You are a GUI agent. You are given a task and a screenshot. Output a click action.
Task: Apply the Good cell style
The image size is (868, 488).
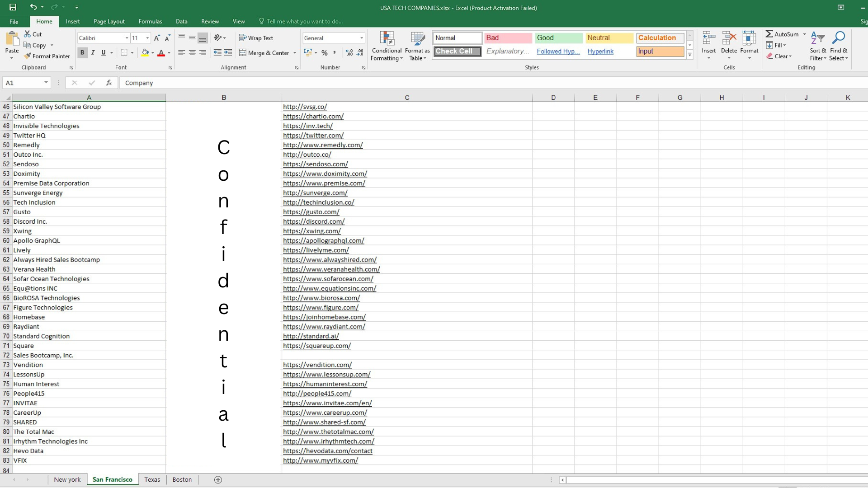[x=558, y=38]
